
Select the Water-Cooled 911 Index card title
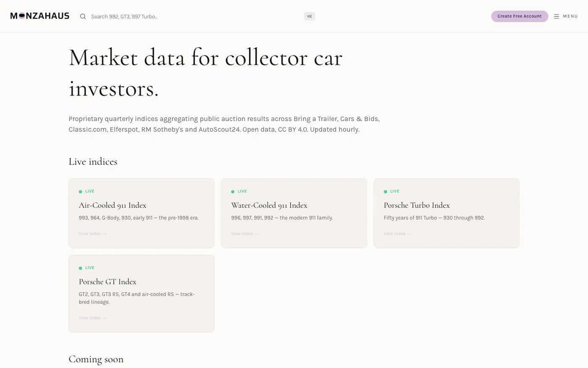(x=269, y=205)
